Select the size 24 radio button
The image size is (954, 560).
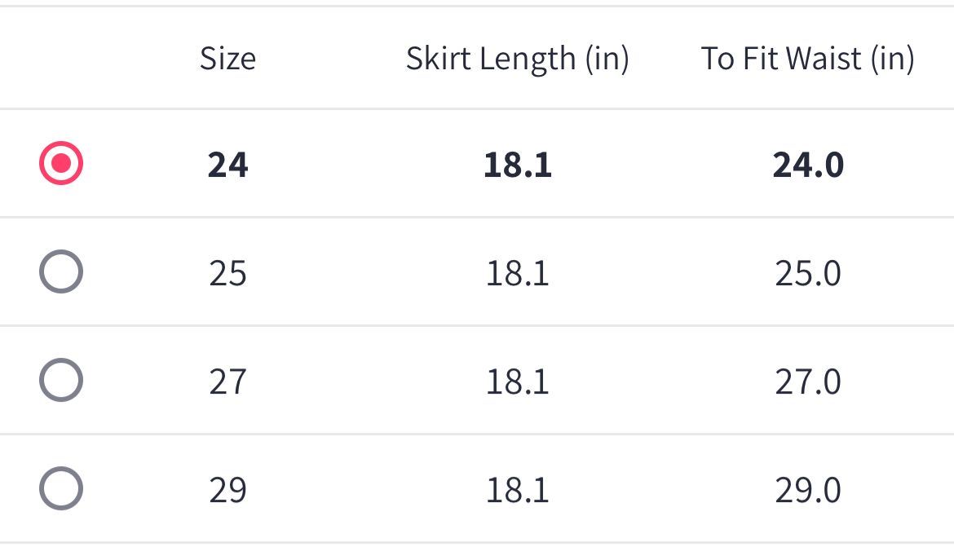61,164
